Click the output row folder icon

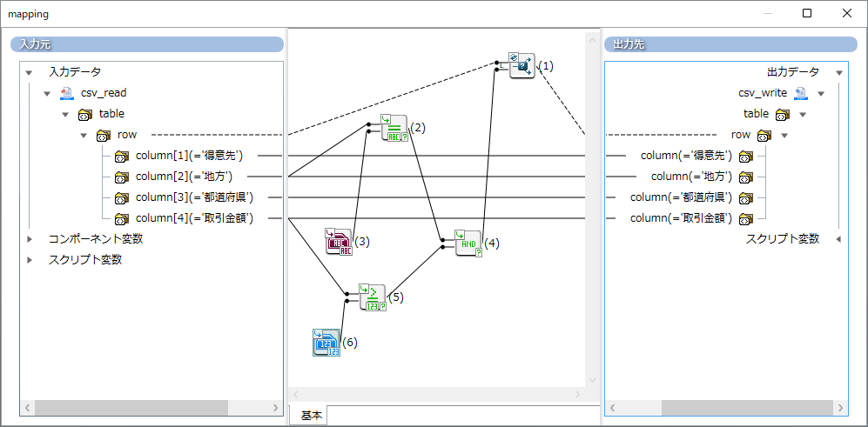click(x=764, y=135)
